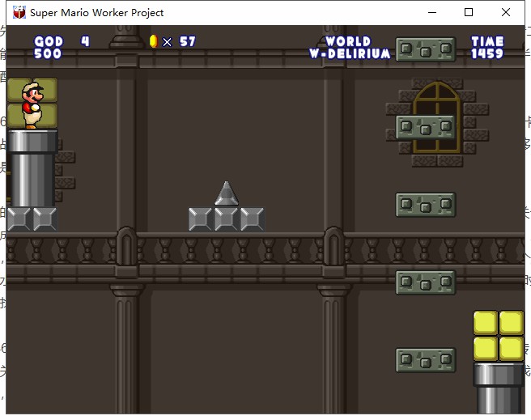Screen dimensions: 531x420
Task: Click the coin count 57
Action: [188, 41]
